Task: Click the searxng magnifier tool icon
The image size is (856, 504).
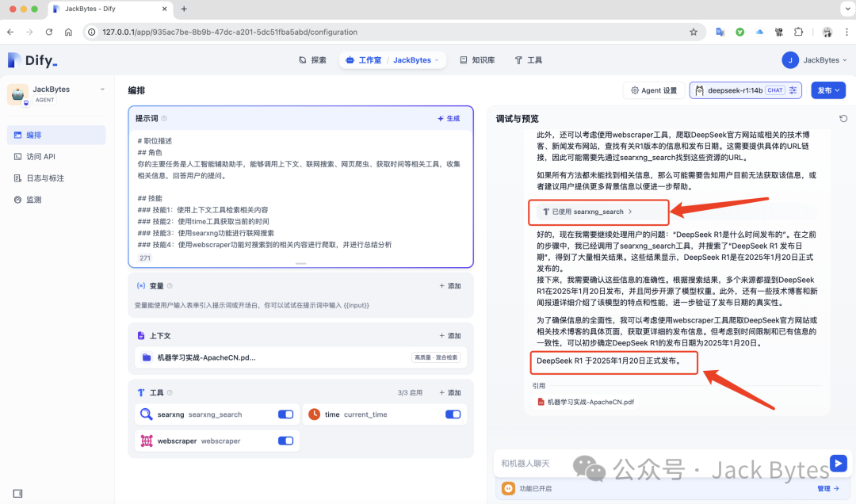Action: coord(147,414)
